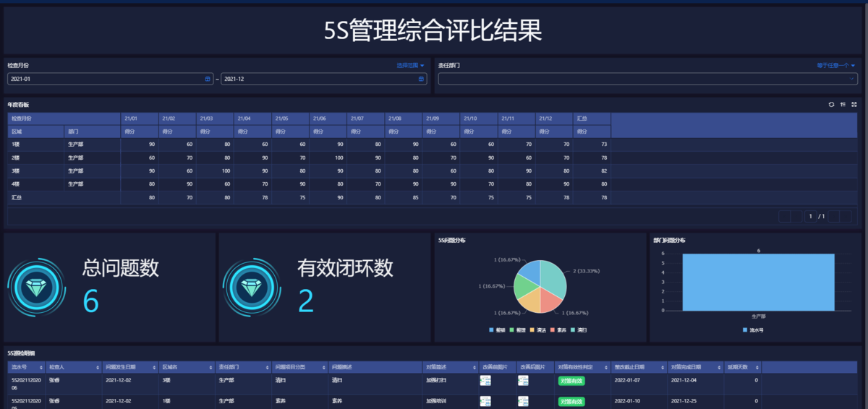Sort the 区域名 column with its arrow

[211, 367]
